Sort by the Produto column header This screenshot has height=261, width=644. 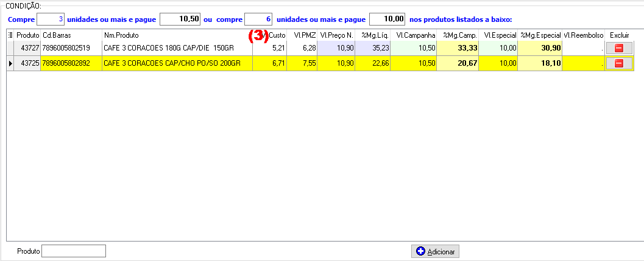[27, 35]
